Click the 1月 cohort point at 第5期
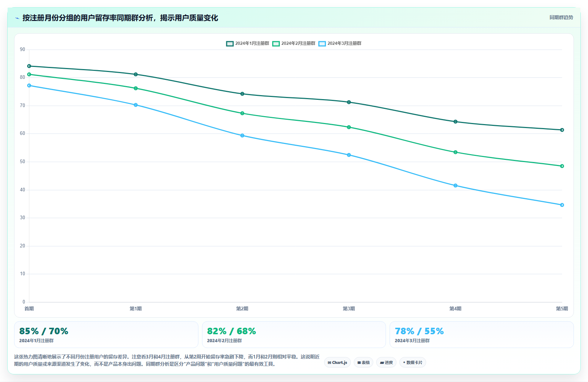The width and height of the screenshot is (588, 382). [x=562, y=130]
